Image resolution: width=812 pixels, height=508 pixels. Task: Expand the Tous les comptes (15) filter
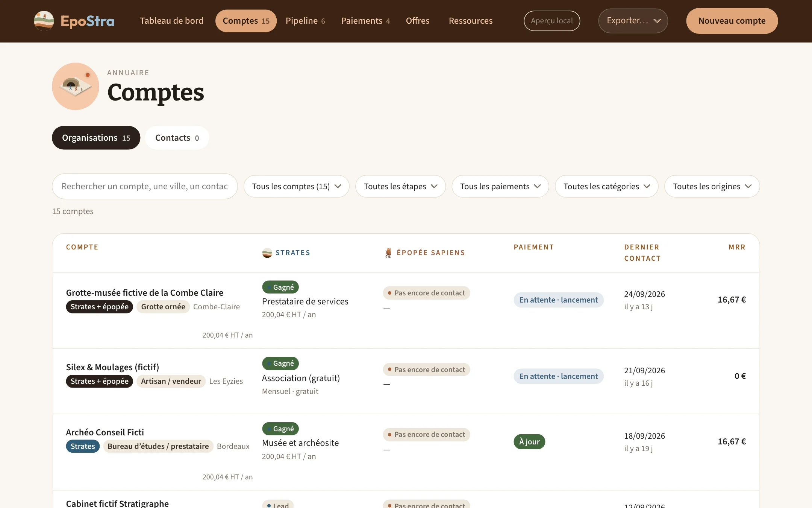tap(296, 186)
